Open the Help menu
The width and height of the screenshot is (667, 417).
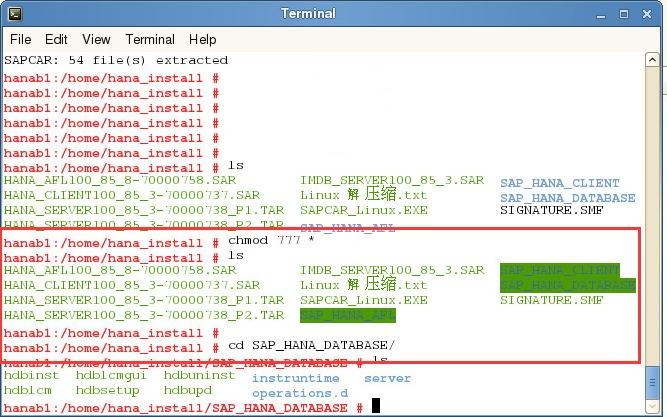(202, 40)
